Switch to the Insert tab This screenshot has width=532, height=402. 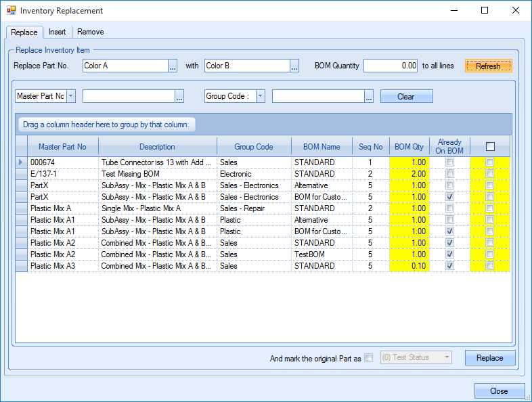(x=58, y=32)
